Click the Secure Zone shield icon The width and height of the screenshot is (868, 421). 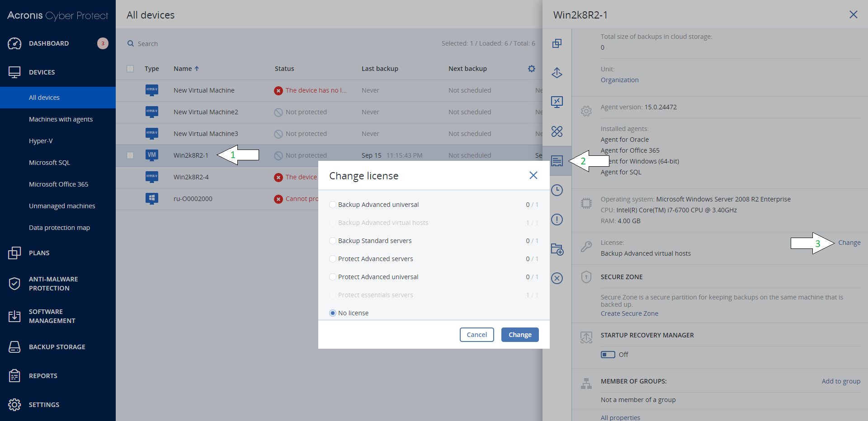586,277
